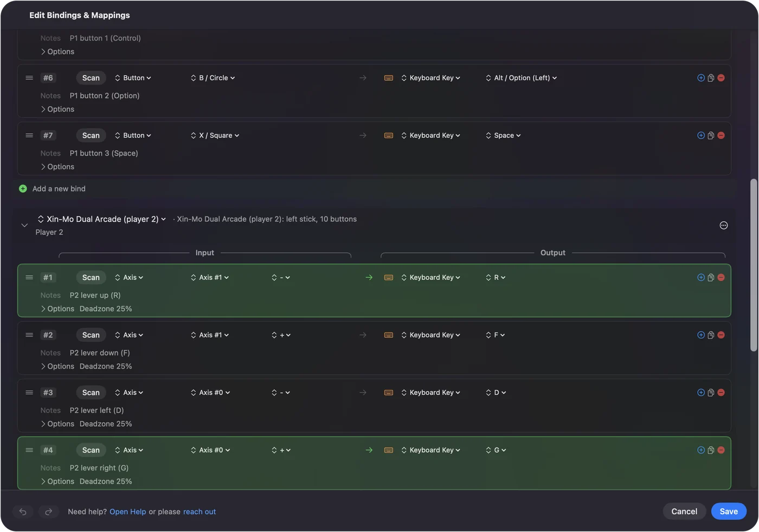The width and height of the screenshot is (759, 532).
Task: Edit the note 'P2 lever down (F)'
Action: coord(100,352)
